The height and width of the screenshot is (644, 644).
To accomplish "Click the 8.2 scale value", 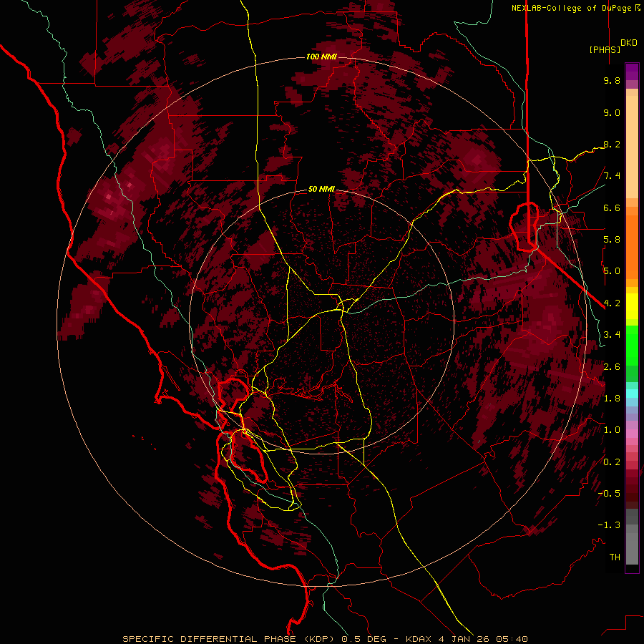I will pos(612,144).
